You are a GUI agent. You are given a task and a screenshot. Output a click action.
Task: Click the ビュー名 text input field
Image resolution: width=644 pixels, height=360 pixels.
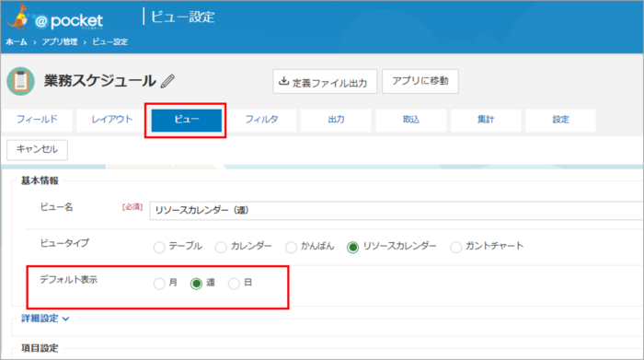[x=397, y=211]
